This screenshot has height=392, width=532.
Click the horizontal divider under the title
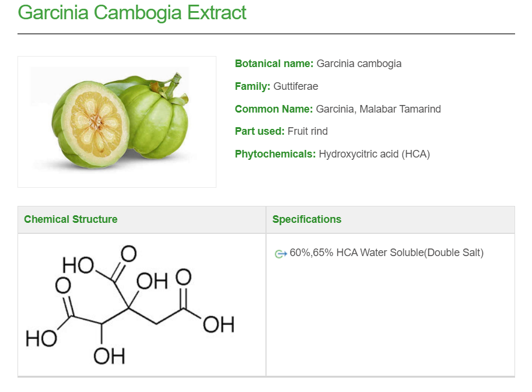pos(266,34)
